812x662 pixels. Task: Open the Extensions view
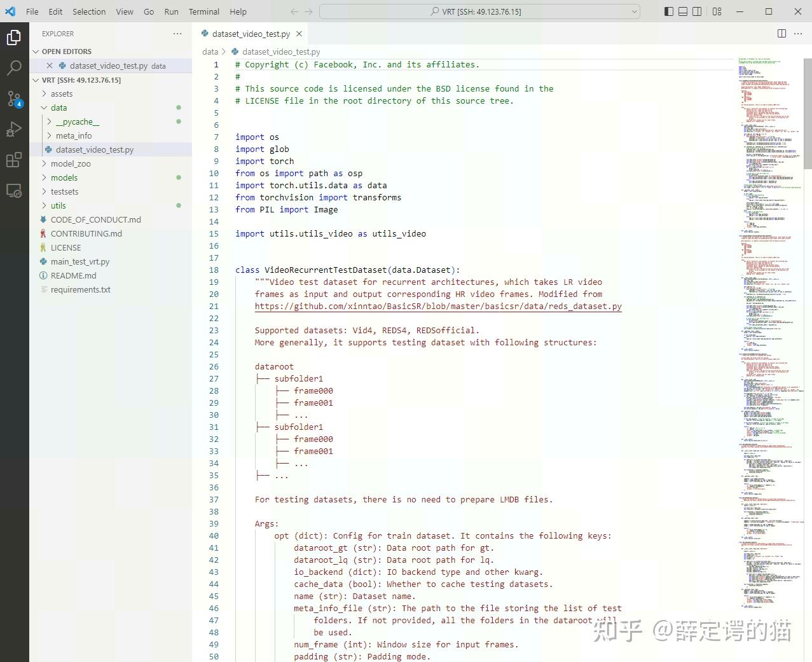point(14,160)
